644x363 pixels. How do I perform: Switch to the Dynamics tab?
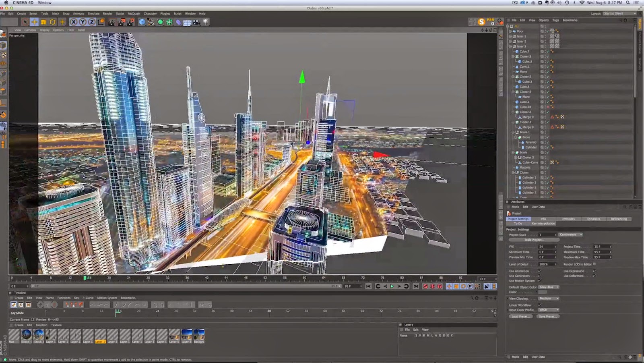[x=594, y=219]
